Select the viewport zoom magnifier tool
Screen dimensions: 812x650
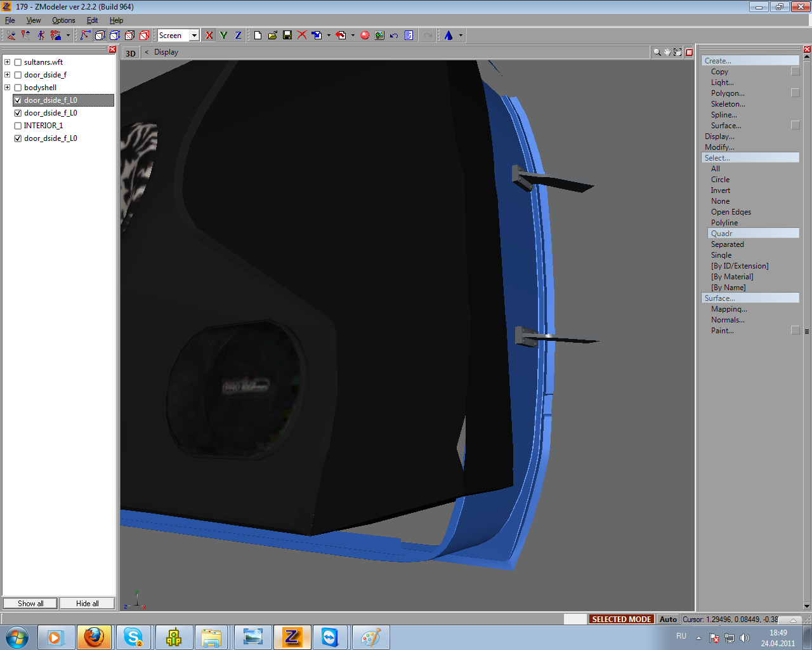pos(657,53)
